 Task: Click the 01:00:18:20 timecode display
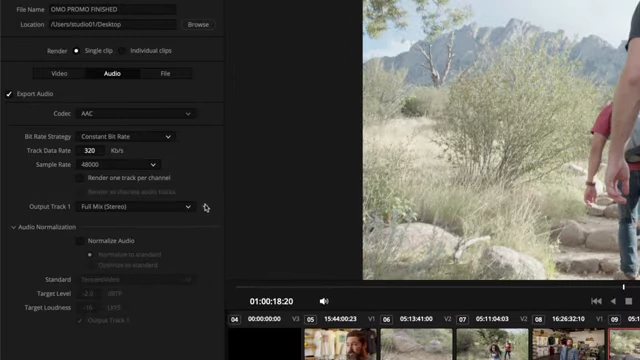tap(271, 302)
